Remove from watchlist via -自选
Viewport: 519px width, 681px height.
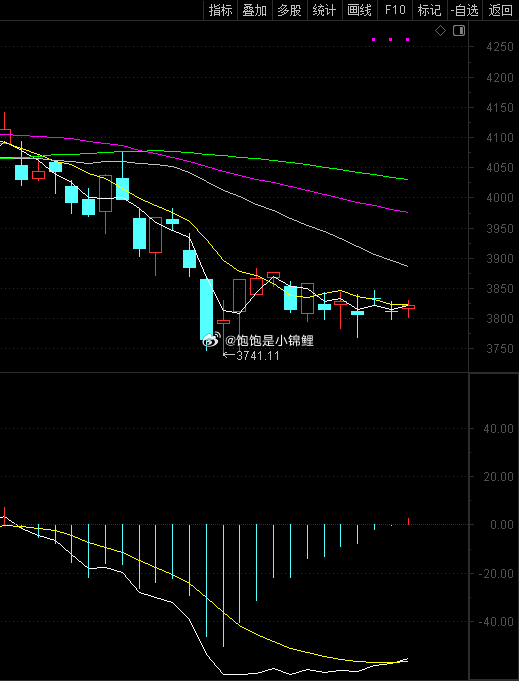pos(465,10)
